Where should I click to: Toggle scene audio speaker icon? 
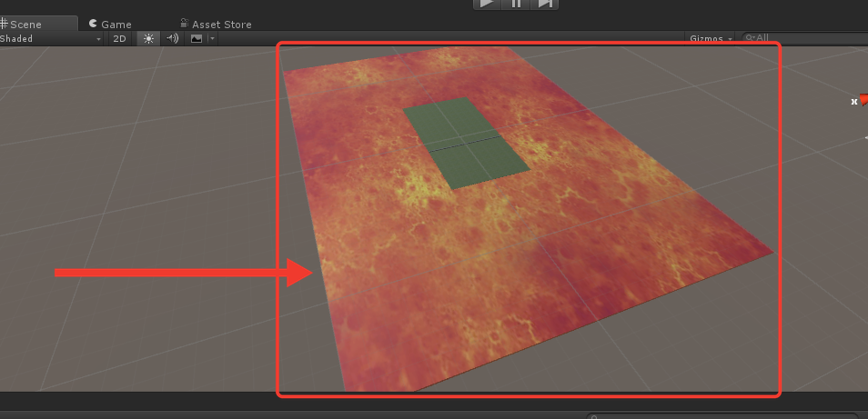(x=173, y=39)
